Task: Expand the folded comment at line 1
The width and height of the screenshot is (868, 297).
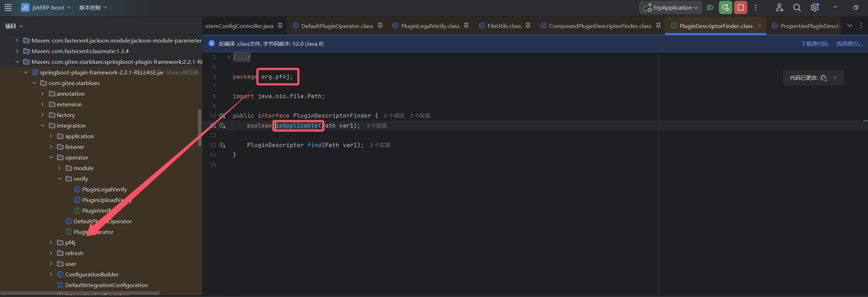Action: point(229,57)
